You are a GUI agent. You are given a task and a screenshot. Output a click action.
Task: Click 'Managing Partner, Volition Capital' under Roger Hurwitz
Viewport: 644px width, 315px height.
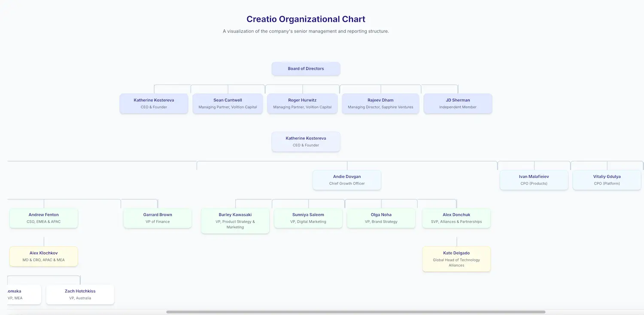click(x=302, y=107)
